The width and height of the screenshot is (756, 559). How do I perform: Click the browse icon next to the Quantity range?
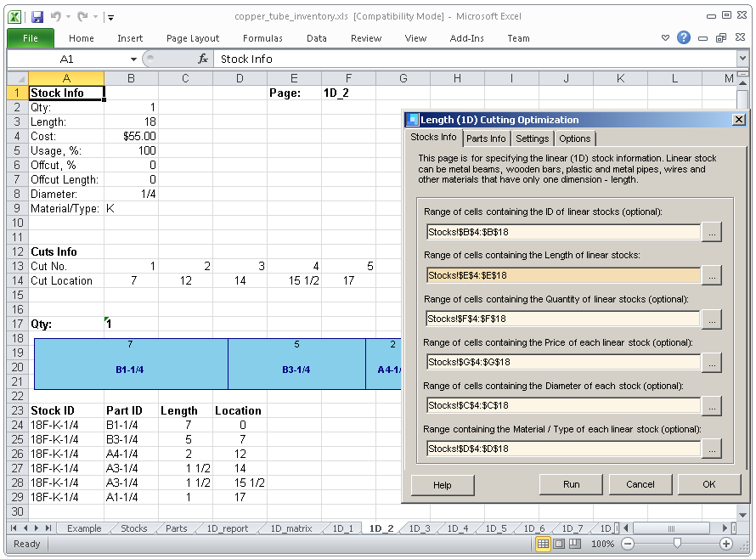click(x=713, y=319)
